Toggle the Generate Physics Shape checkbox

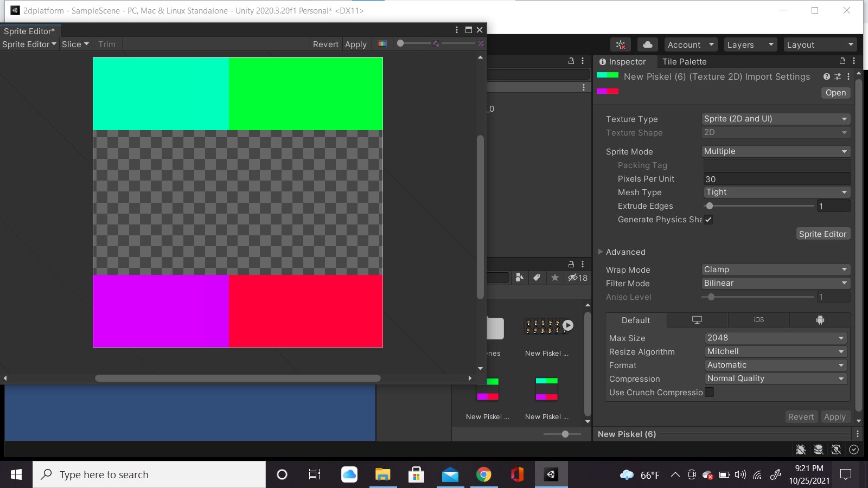point(709,220)
